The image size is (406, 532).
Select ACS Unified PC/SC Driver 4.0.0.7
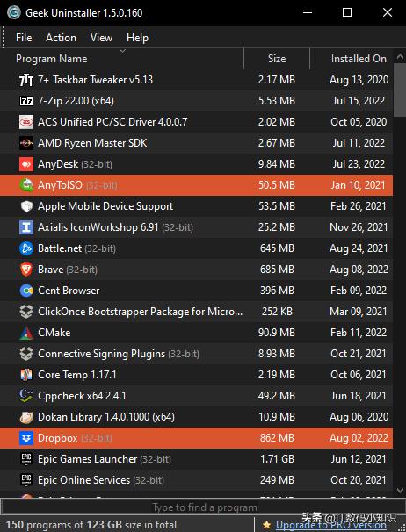pos(196,122)
